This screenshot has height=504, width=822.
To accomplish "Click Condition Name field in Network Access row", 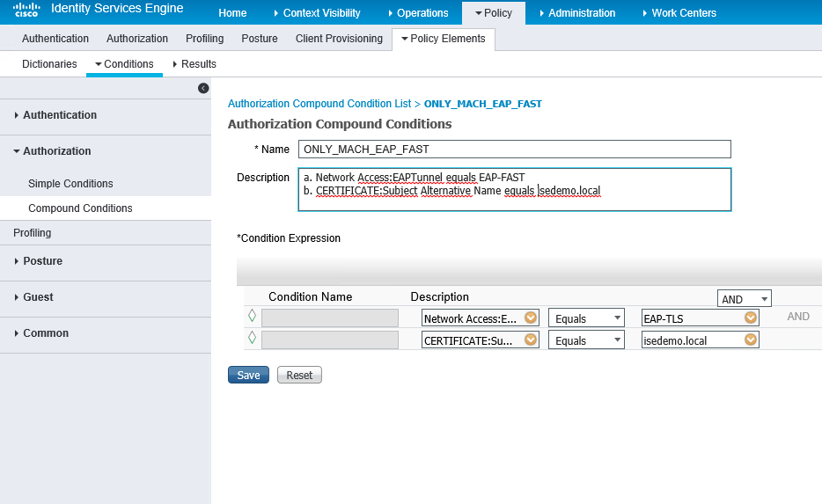I will click(x=330, y=318).
